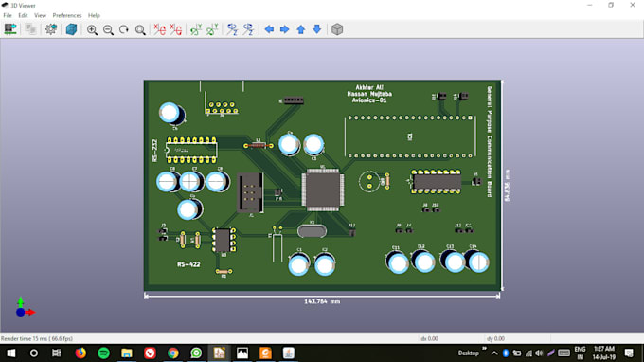Toggle orthographic projection gray cube icon

click(337, 29)
